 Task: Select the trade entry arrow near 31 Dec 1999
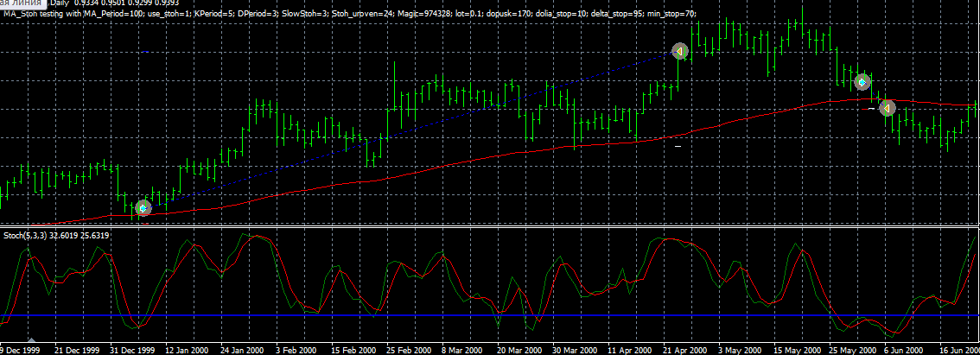(143, 207)
